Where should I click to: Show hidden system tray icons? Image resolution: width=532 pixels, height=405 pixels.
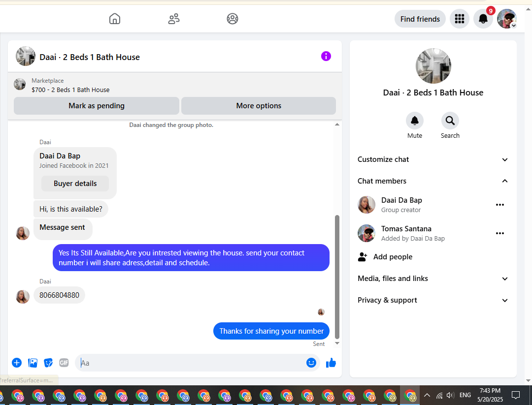pos(427,395)
